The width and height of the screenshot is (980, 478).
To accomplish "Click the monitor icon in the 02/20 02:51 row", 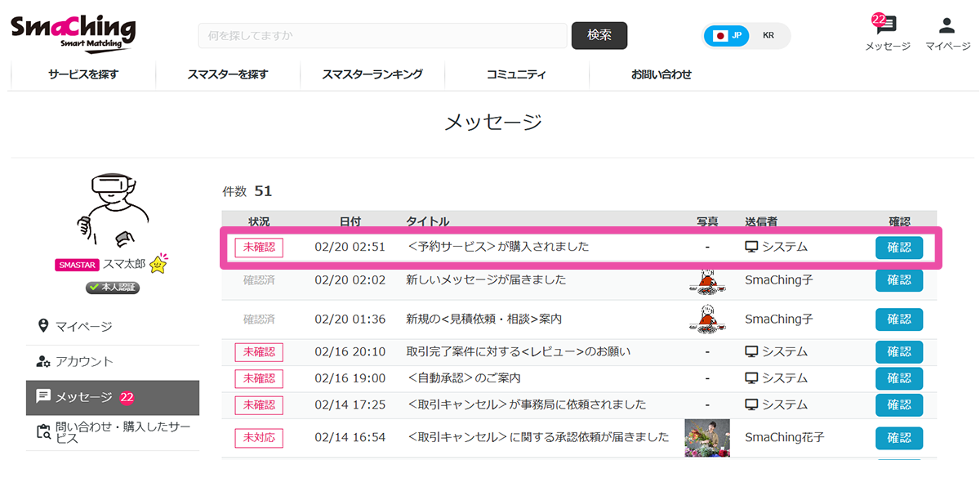I will [x=751, y=247].
